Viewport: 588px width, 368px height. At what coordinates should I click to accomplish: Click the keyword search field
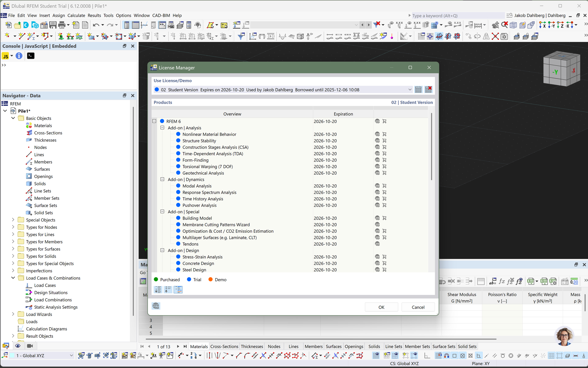click(456, 16)
